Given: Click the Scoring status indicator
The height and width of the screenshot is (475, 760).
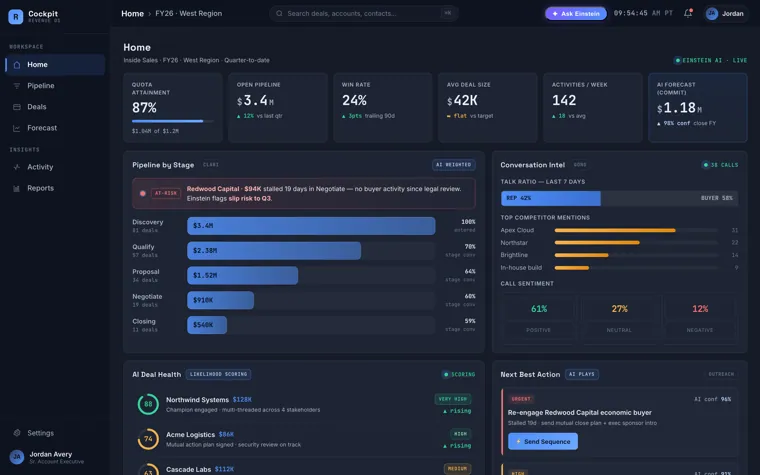Looking at the screenshot, I should coord(459,374).
